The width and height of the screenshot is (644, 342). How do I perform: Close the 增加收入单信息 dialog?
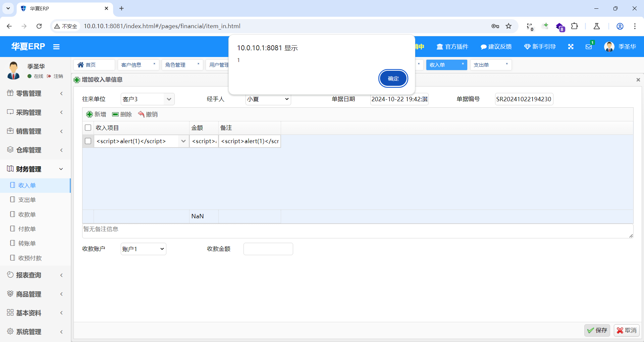point(638,80)
